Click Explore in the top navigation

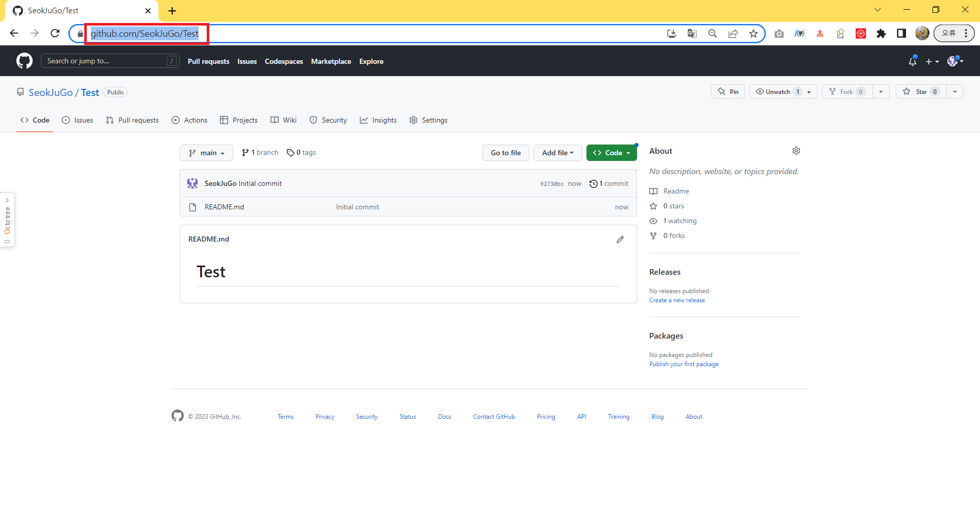click(371, 61)
